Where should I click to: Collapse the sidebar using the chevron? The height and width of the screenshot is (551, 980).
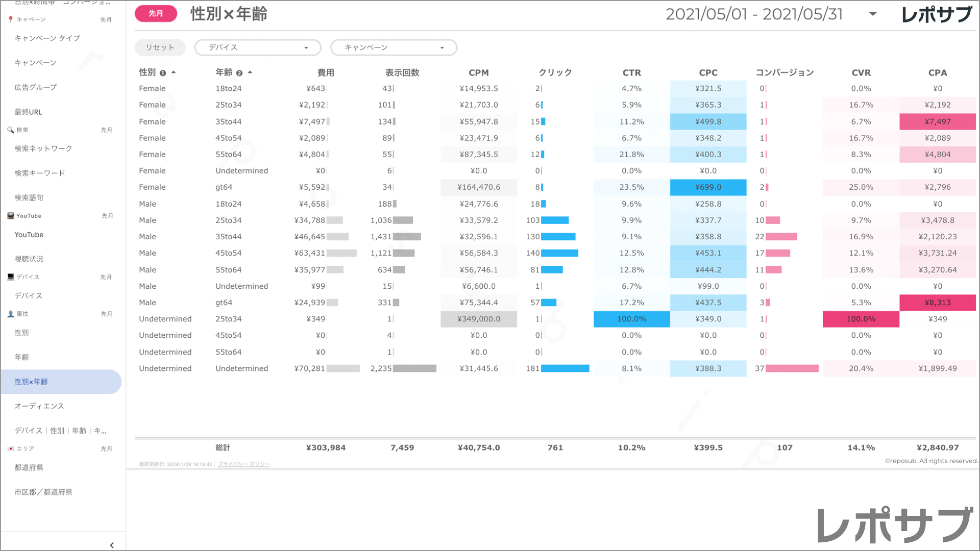112,545
